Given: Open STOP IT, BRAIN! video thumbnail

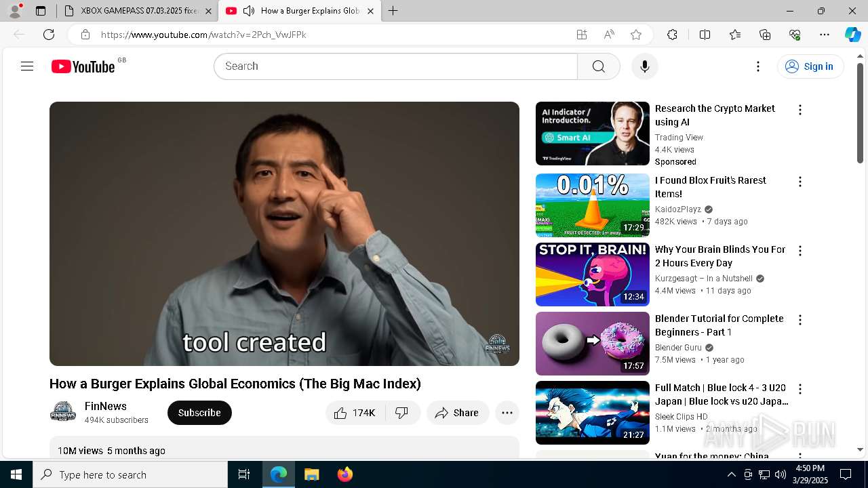Looking at the screenshot, I should point(593,274).
